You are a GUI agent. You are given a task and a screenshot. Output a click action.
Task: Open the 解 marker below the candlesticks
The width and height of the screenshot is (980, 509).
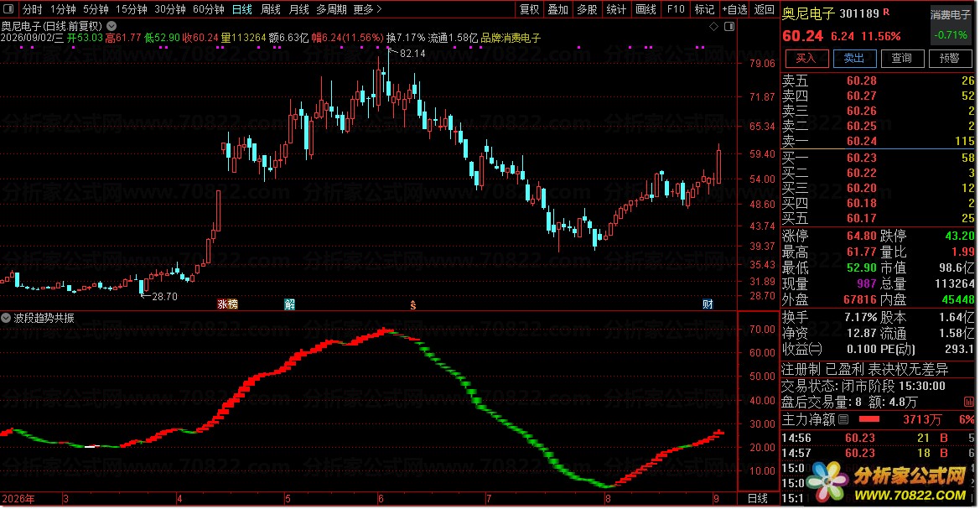289,304
